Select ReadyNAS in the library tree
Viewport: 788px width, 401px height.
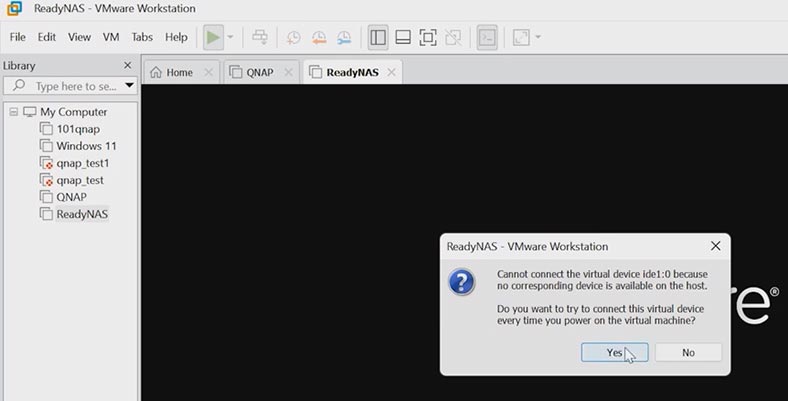(82, 214)
